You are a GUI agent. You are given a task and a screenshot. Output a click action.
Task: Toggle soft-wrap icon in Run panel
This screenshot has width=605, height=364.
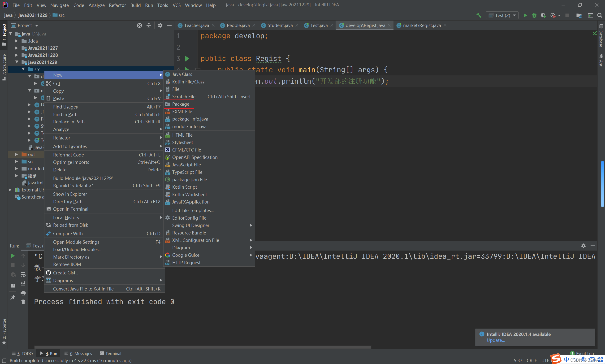pos(23,274)
